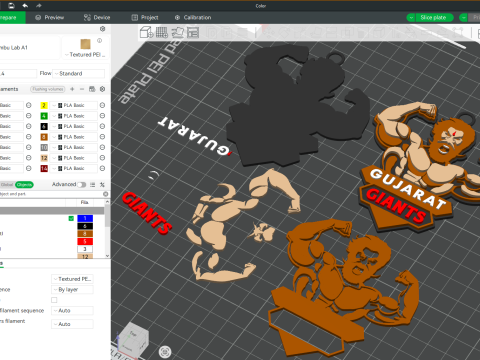
Task: Click the round icon below view cube
Action: click(x=165, y=351)
